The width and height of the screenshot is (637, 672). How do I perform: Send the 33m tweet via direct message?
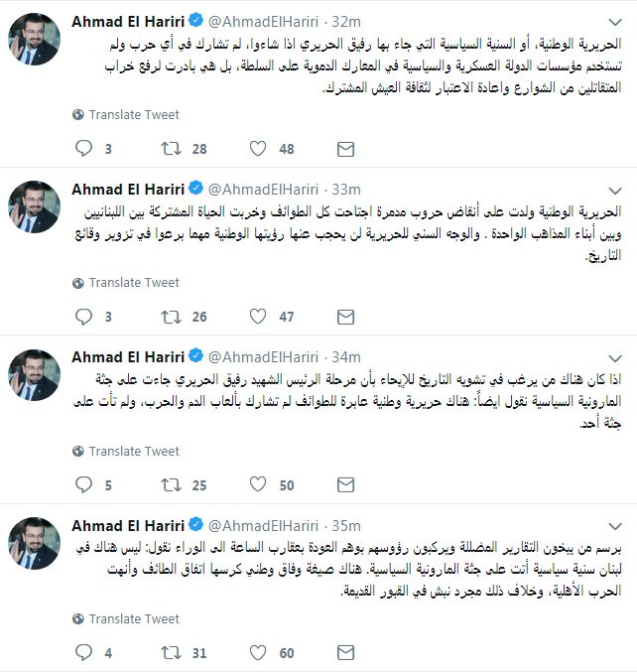tap(345, 318)
